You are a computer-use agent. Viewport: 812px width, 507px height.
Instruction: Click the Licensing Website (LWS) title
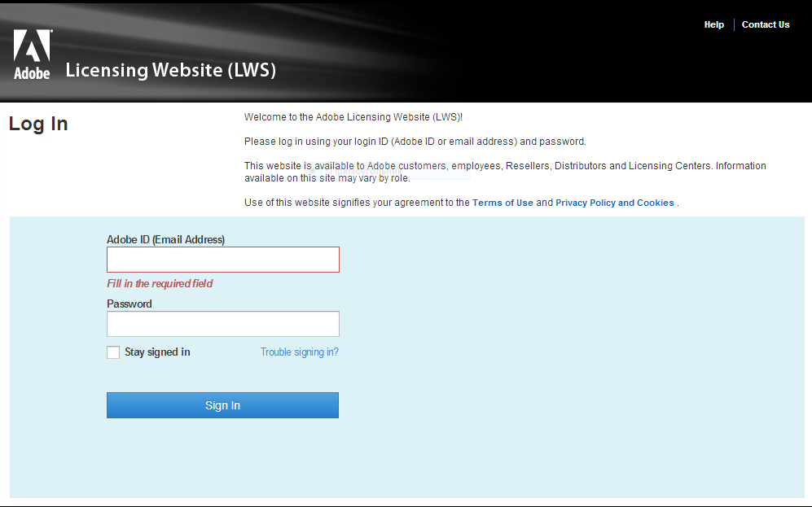[171, 70]
